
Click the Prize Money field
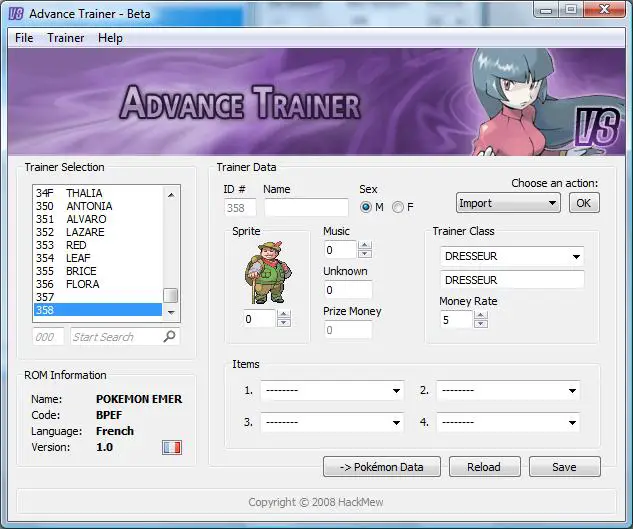tap(348, 330)
